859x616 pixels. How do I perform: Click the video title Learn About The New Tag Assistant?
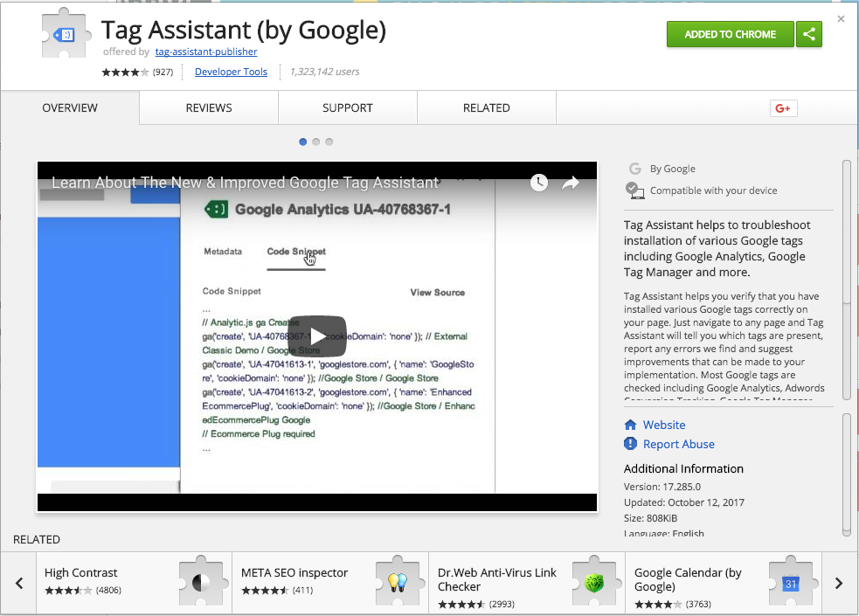(x=245, y=183)
